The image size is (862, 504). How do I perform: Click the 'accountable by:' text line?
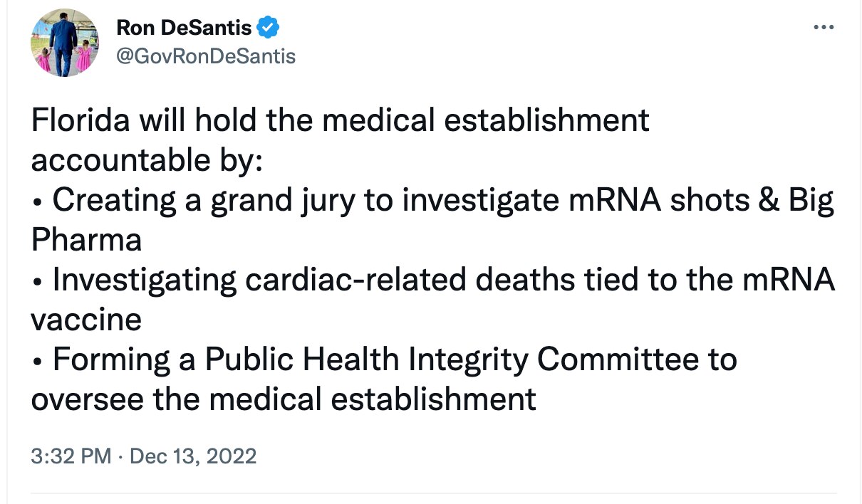click(x=147, y=160)
